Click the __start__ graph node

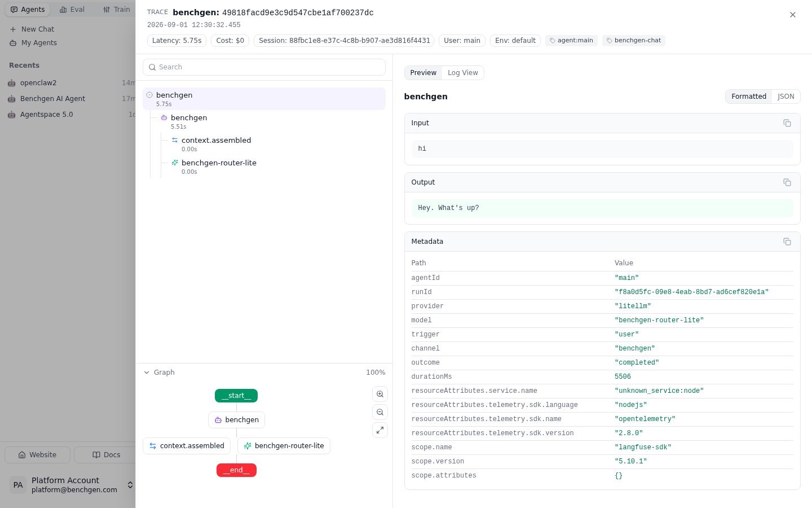coord(236,396)
